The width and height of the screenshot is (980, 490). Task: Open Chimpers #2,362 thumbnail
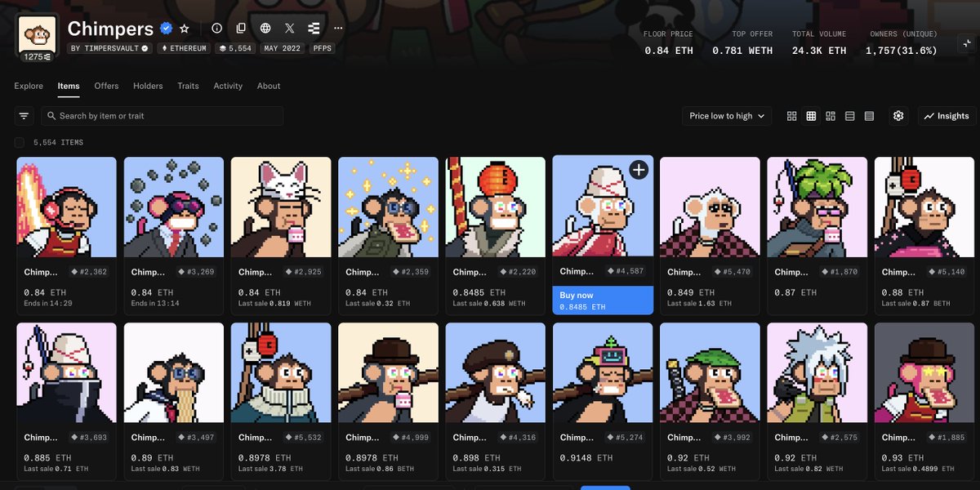coord(66,207)
